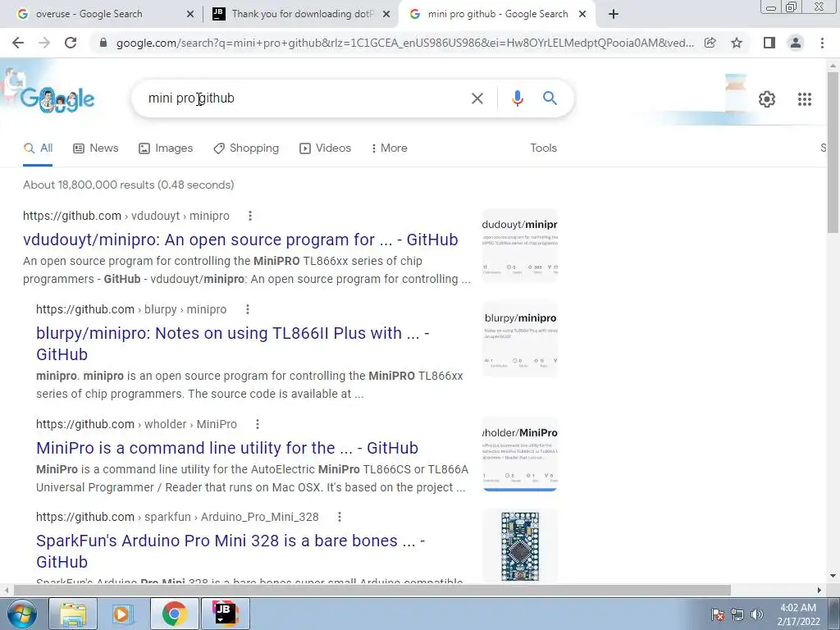
Task: Open search Tools options
Action: click(543, 148)
